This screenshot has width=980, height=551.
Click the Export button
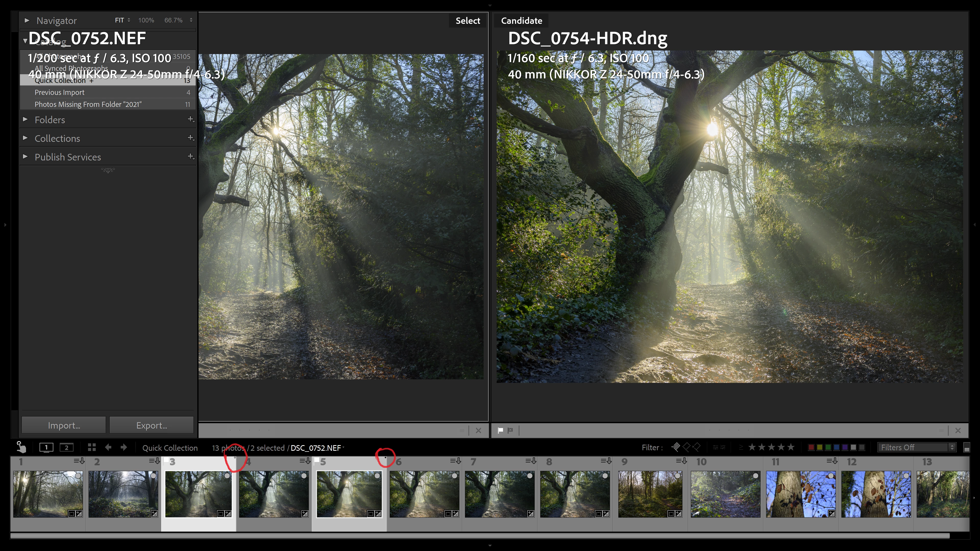(151, 425)
